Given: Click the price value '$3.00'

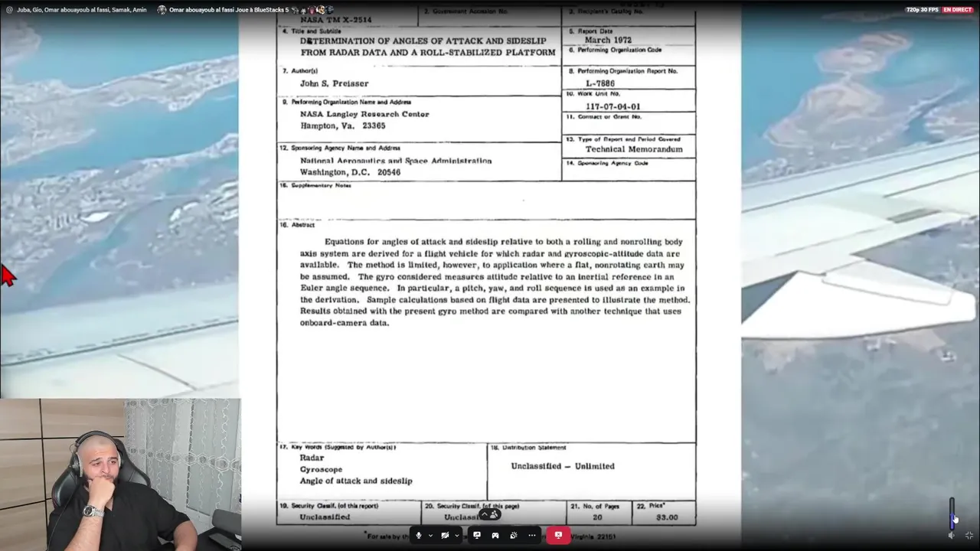Looking at the screenshot, I should (667, 517).
